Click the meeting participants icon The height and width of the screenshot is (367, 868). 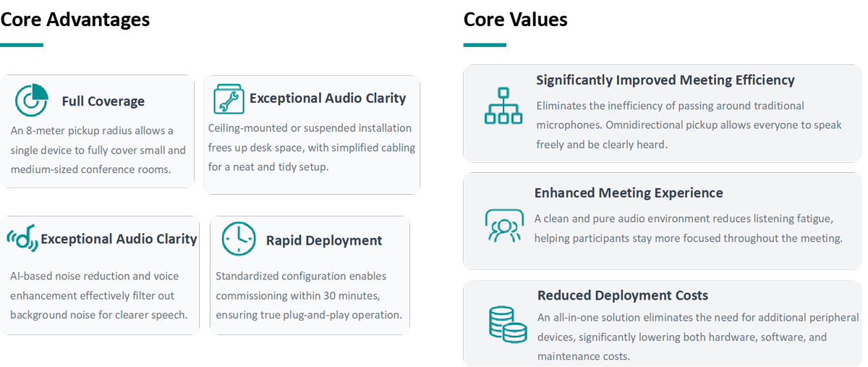point(503,226)
